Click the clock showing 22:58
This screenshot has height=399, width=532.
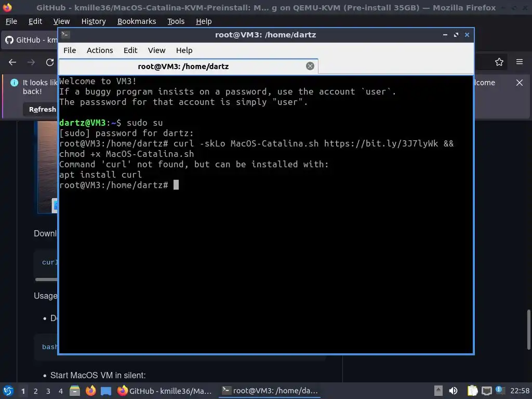[520, 391]
